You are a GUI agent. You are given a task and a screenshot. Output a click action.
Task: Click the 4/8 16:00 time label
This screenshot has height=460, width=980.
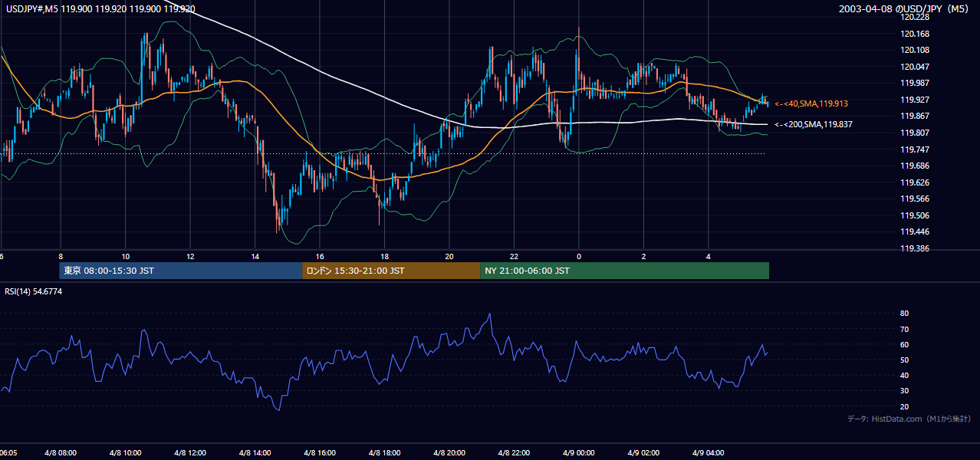pyautogui.click(x=320, y=453)
